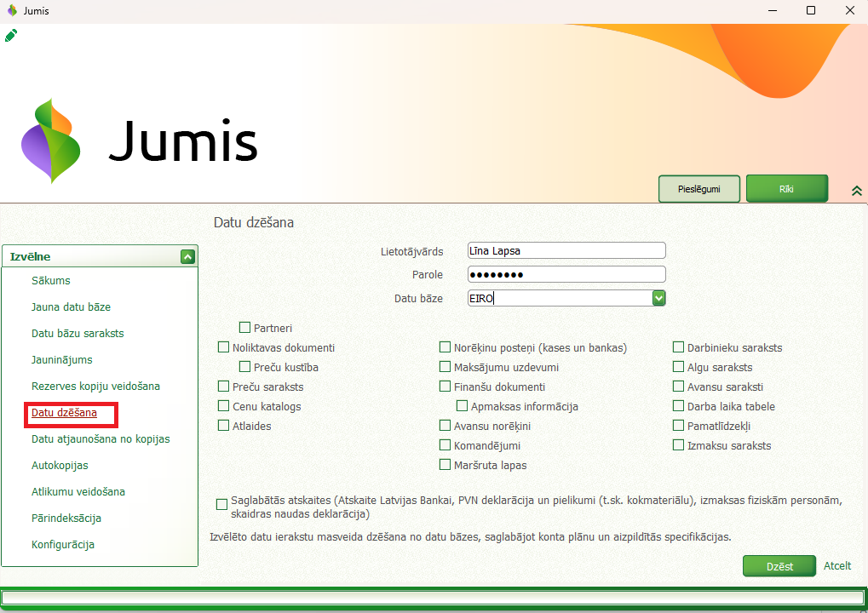Click the green pencil edit icon
Image resolution: width=868 pixels, height=613 pixels.
click(x=10, y=36)
